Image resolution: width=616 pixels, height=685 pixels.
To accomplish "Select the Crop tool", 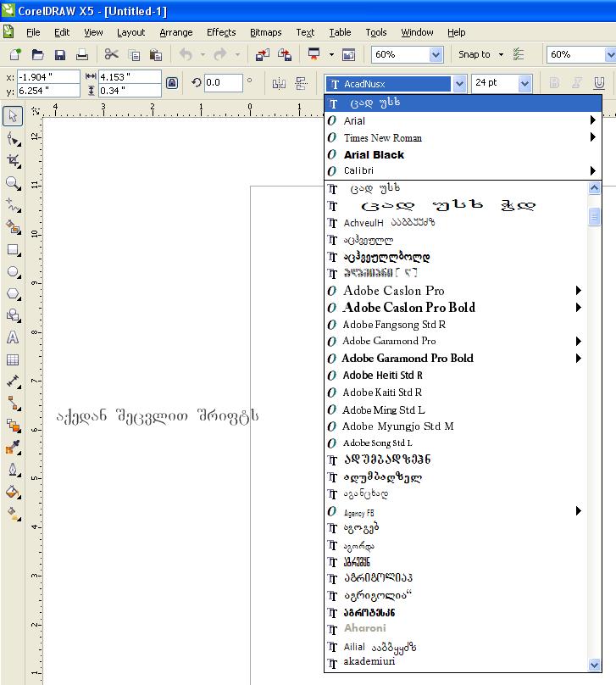I will (13, 161).
